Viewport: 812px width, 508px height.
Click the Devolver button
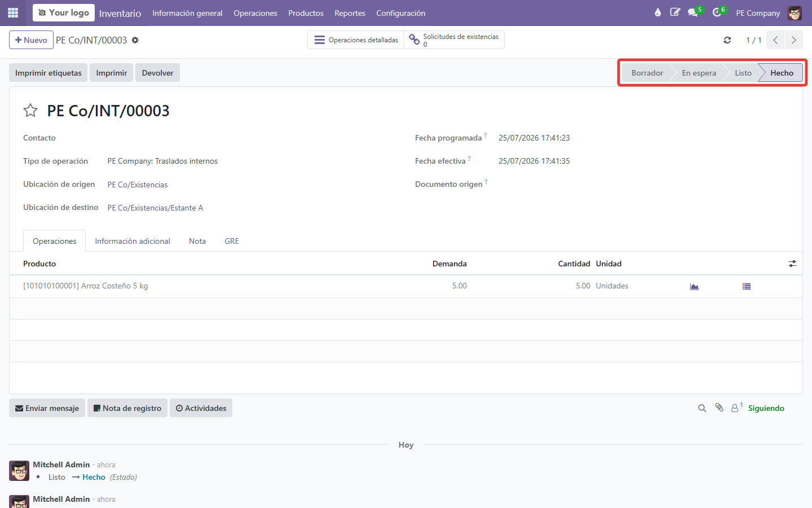click(157, 73)
